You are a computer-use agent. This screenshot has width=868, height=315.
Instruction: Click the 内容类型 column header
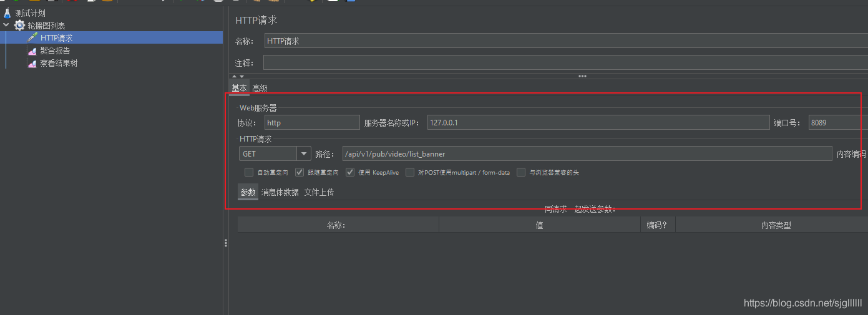[772, 225]
